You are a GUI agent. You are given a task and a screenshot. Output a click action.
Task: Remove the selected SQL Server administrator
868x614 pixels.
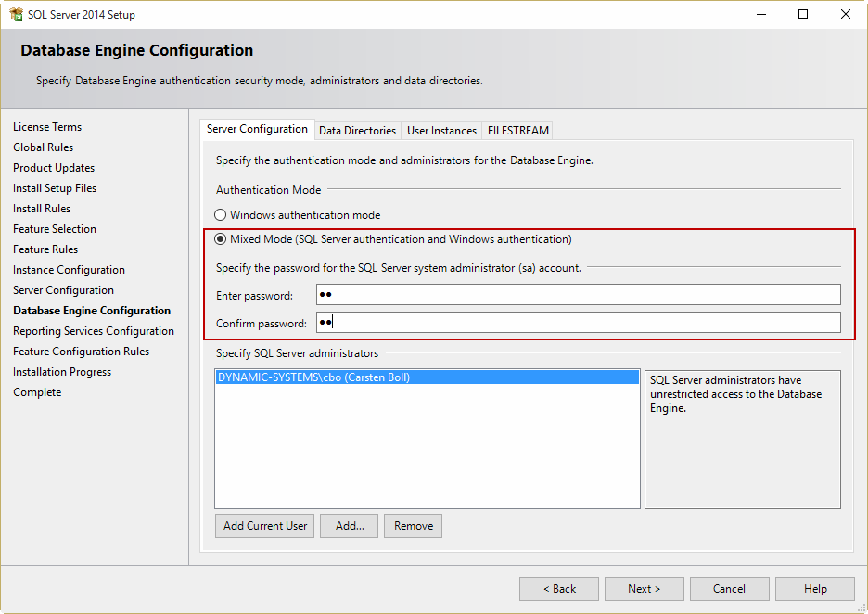[413, 526]
